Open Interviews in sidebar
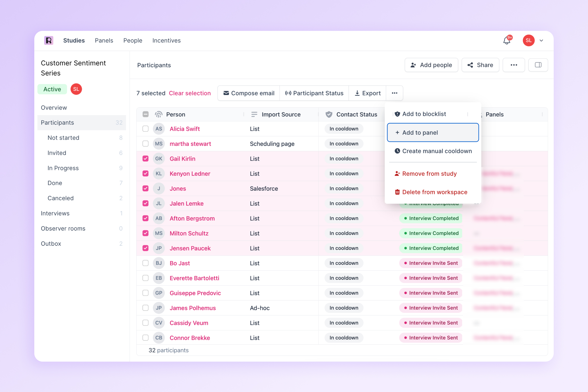This screenshot has width=588, height=392. (82, 213)
